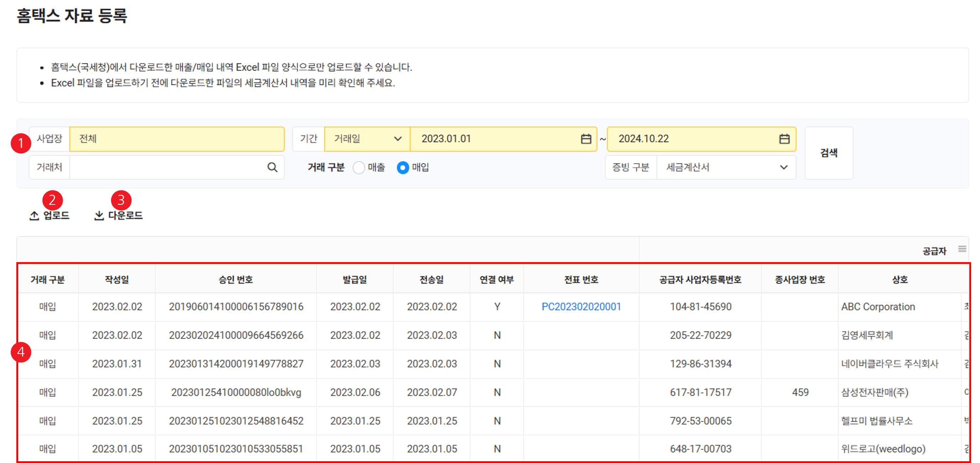Click the 연결 여부 column header
Viewport: 980px width, 463px height.
[x=497, y=280]
